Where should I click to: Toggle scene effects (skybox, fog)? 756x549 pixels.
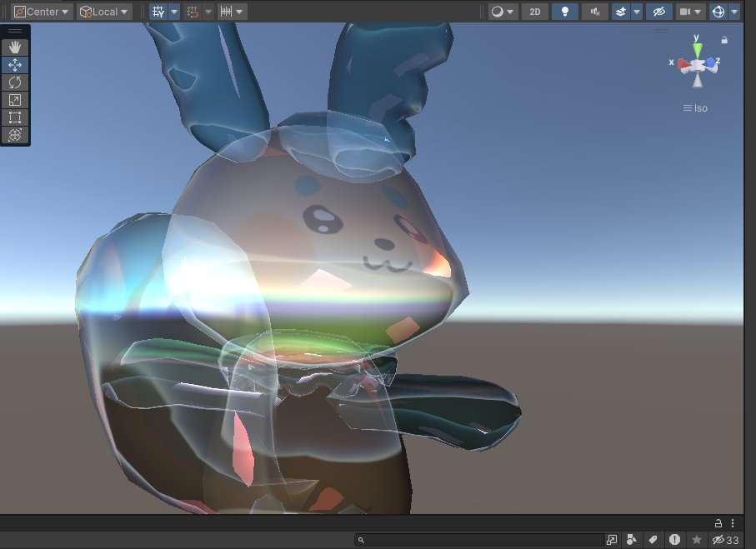[621, 12]
